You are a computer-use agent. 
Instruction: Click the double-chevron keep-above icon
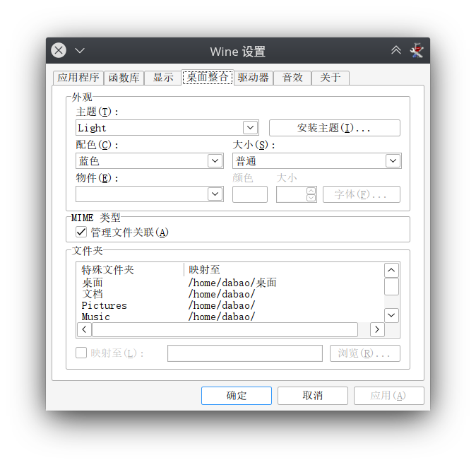[x=396, y=50]
